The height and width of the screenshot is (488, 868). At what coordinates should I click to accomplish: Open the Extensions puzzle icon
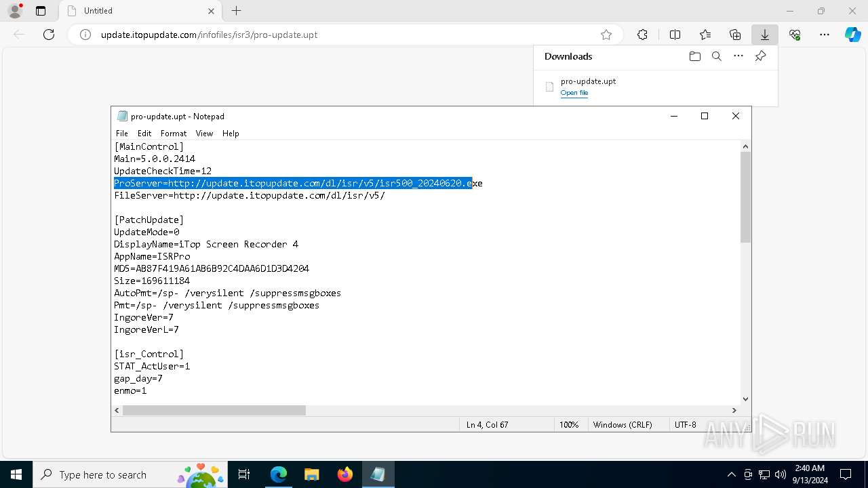point(642,35)
